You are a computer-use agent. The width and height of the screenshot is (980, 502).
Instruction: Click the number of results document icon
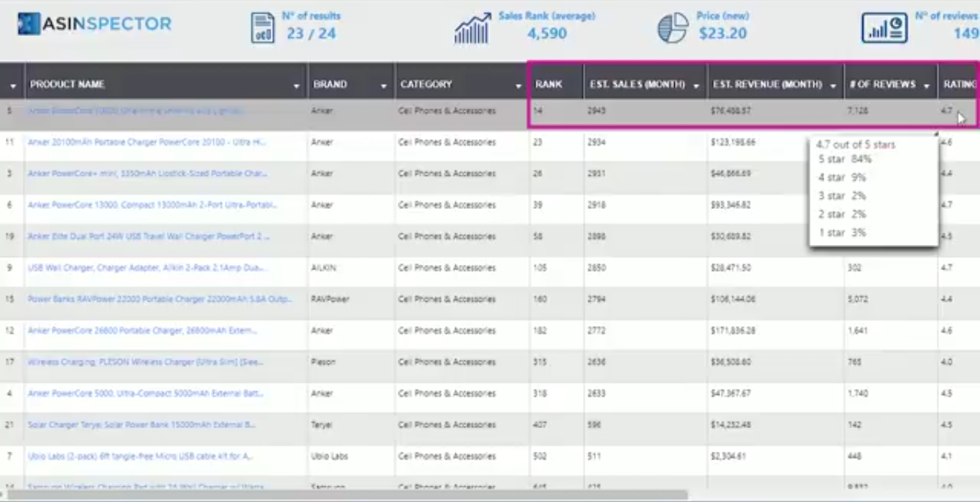(262, 28)
